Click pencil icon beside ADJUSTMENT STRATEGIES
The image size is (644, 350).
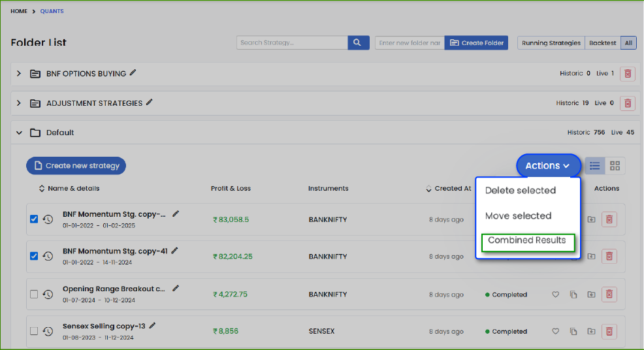pyautogui.click(x=150, y=103)
